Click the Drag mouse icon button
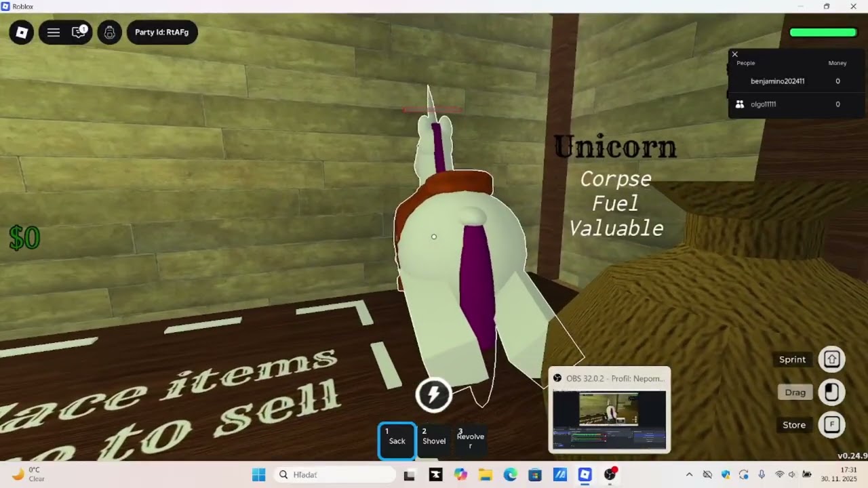The width and height of the screenshot is (868, 488). [832, 392]
